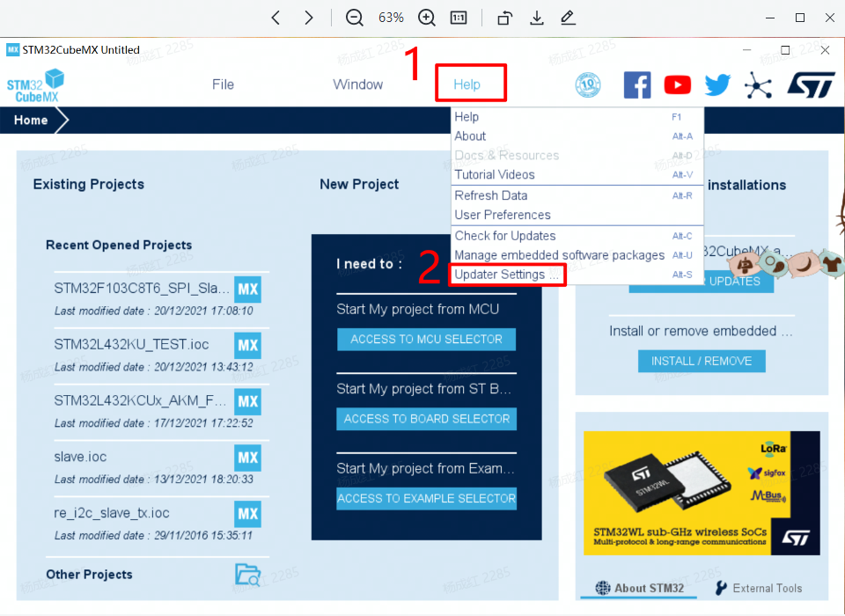Image resolution: width=845 pixels, height=616 pixels.
Task: Switch to External Tools tab
Action: pos(759,588)
